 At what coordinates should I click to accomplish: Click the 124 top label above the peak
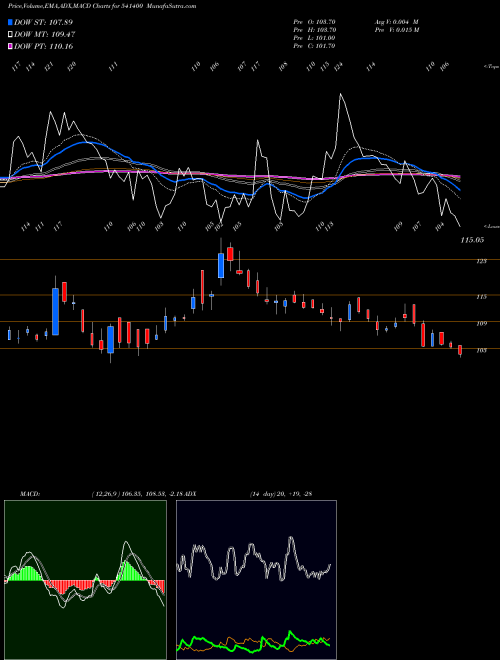(x=338, y=67)
